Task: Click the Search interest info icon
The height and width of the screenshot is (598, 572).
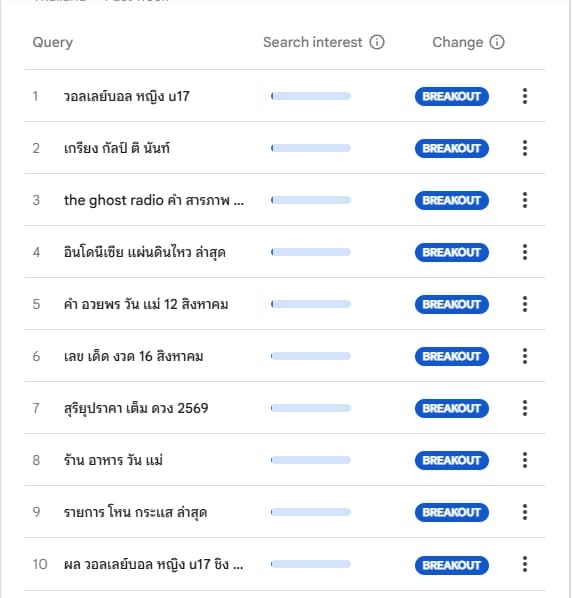Action: 377,42
